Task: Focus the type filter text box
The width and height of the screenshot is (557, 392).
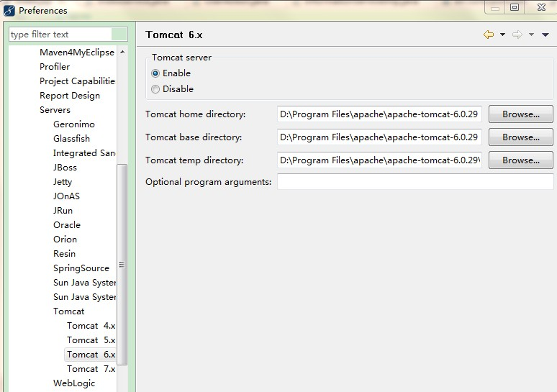Action: (x=68, y=35)
